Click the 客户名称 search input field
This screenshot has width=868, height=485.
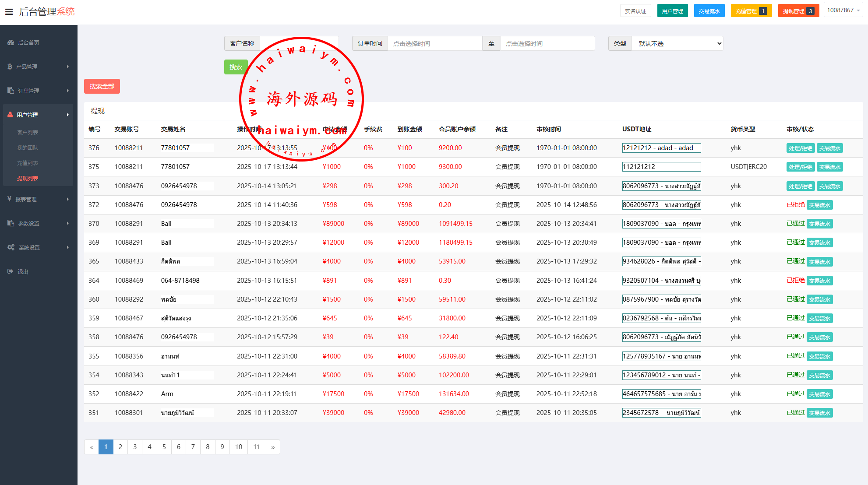coord(299,43)
